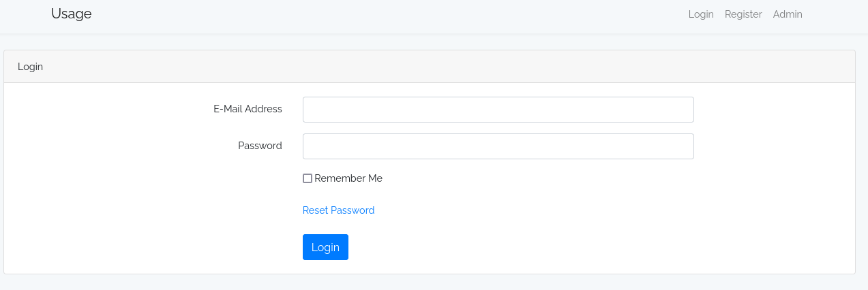This screenshot has height=290, width=868.
Task: Click the Usage site title
Action: coord(72,14)
